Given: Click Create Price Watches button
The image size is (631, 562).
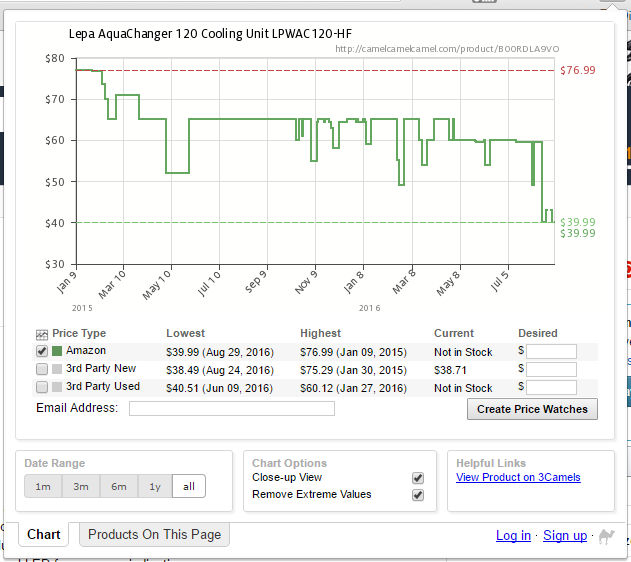Looking at the screenshot, I should [532, 409].
